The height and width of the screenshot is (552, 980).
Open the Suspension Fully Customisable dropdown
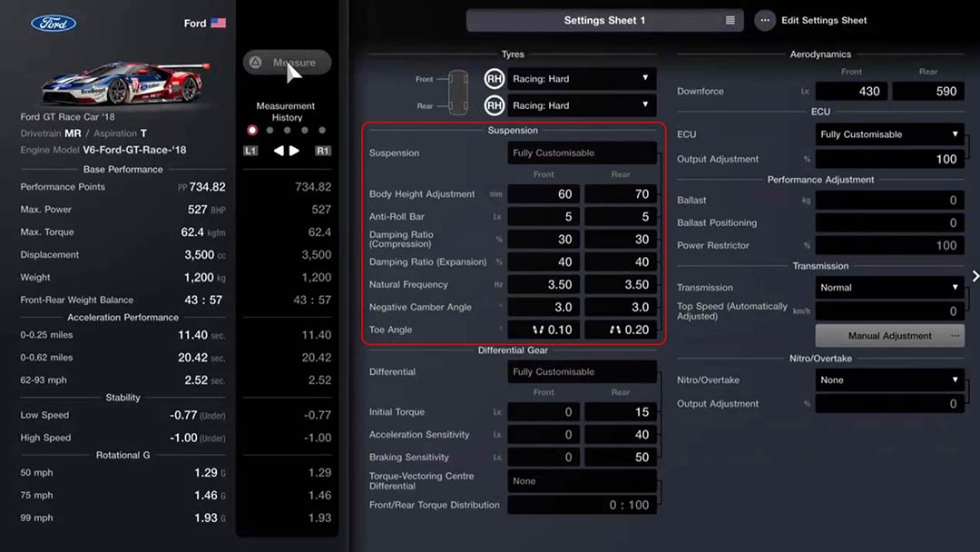[x=582, y=153]
